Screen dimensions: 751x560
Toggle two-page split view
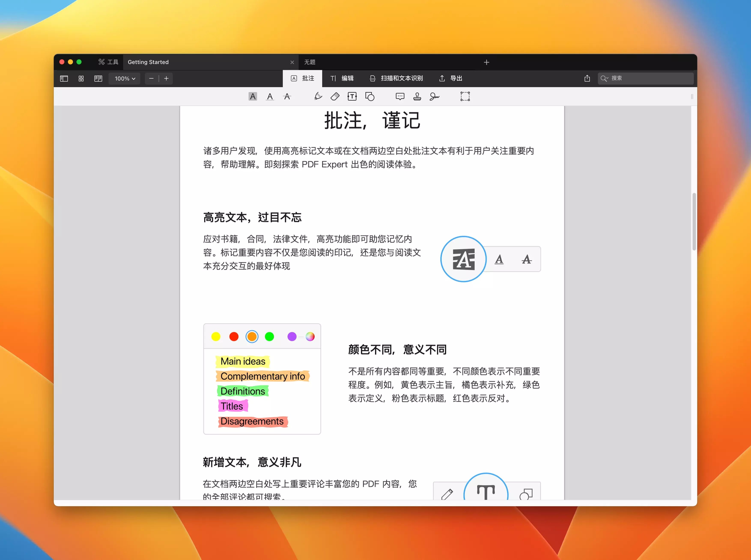click(98, 79)
